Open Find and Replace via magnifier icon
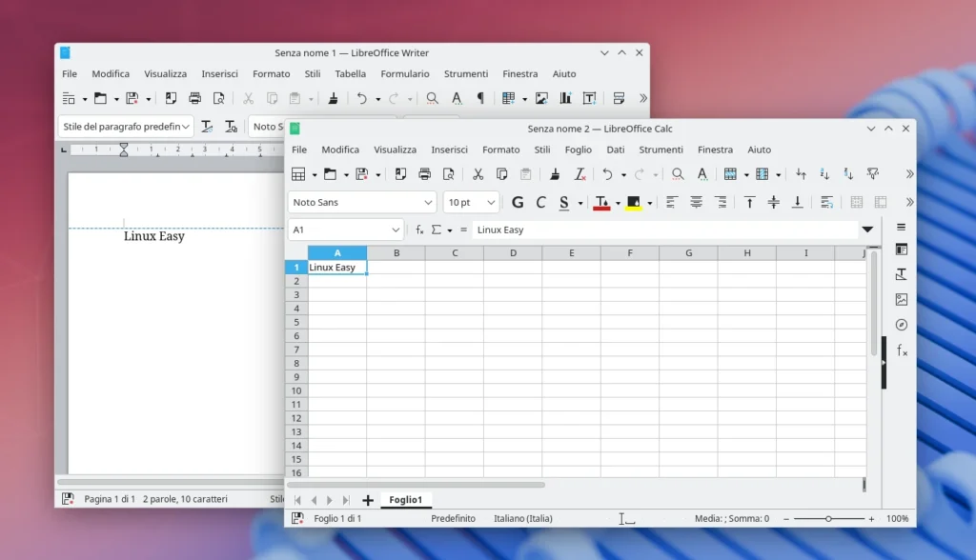The height and width of the screenshot is (560, 976). (678, 174)
